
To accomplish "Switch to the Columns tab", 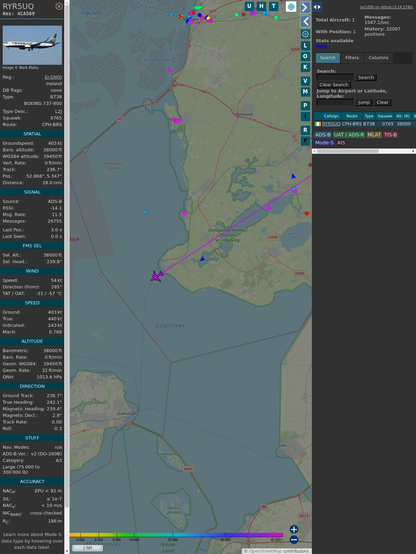I will (x=378, y=58).
